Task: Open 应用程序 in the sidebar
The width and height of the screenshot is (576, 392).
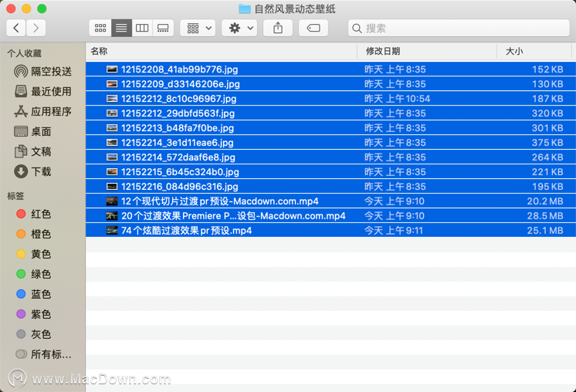Action: 42,111
